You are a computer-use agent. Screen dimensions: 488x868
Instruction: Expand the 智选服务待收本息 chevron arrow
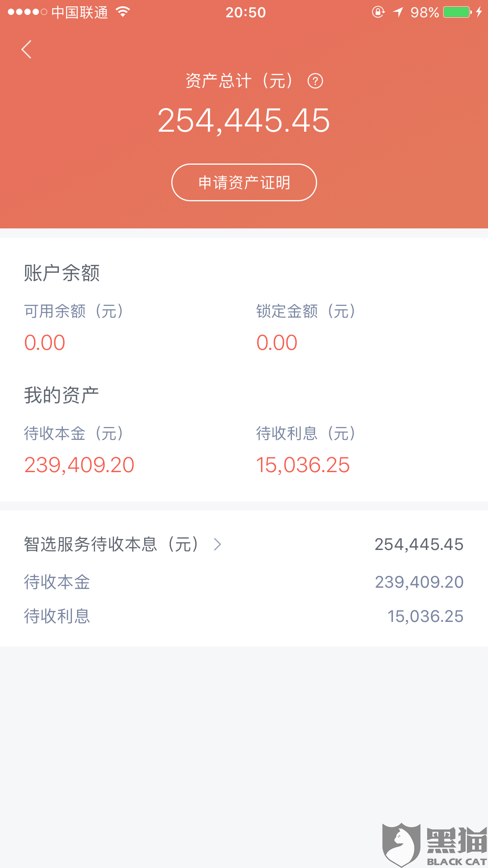[218, 544]
